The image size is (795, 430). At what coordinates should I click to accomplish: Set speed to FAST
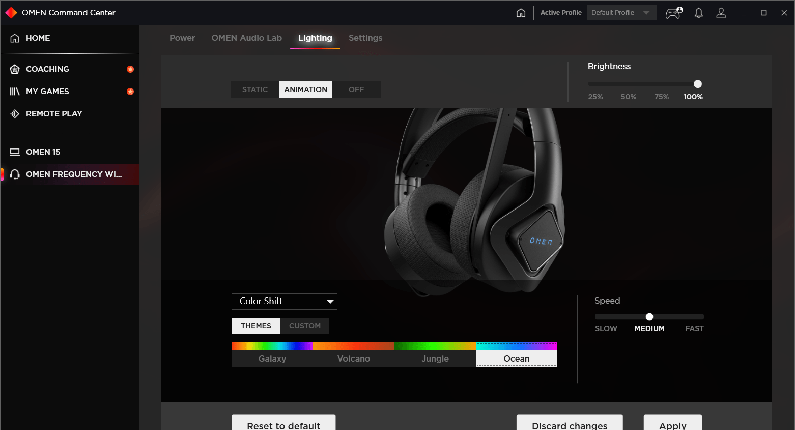click(x=694, y=329)
